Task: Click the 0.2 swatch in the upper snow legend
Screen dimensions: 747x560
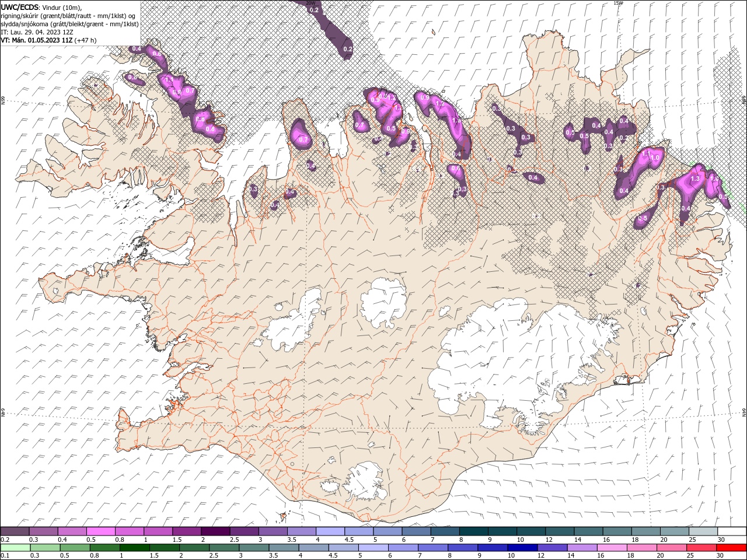Action: (15, 531)
